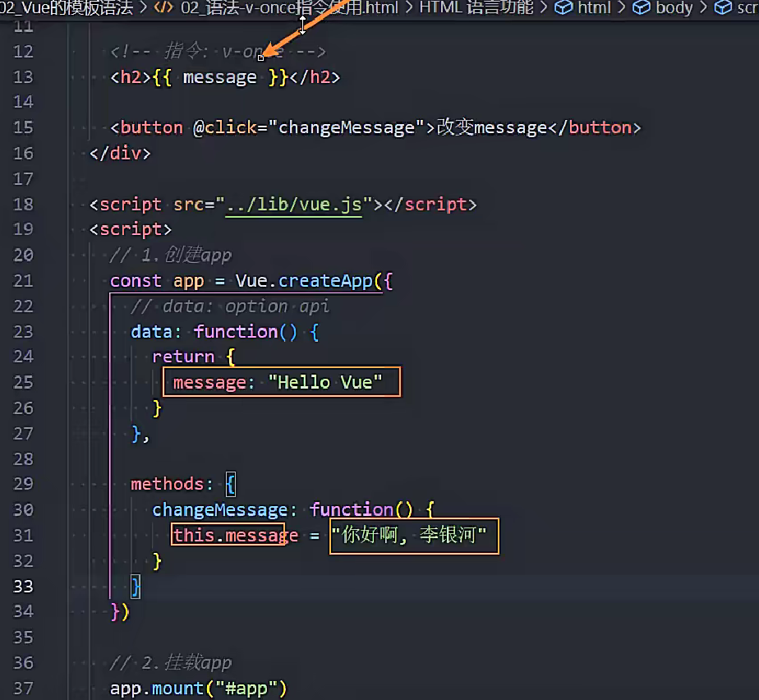This screenshot has height=700, width=759.
Task: Click line number 21 in the gutter
Action: pos(23,281)
